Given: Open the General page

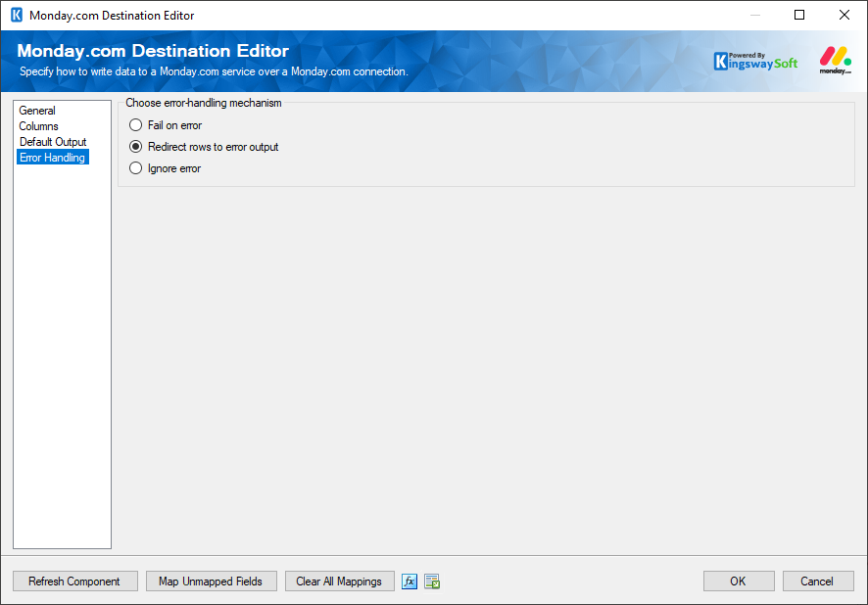Looking at the screenshot, I should (x=37, y=111).
